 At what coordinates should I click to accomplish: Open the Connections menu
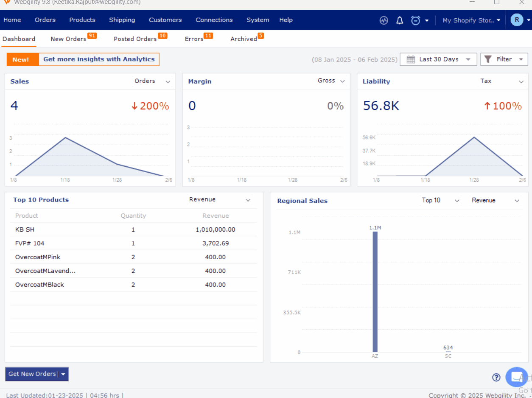[x=214, y=20]
